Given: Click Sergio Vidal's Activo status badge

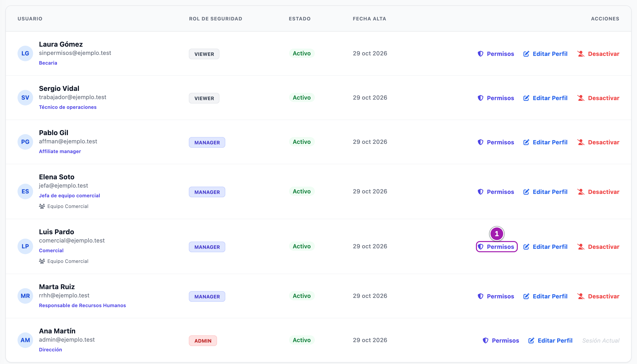Looking at the screenshot, I should click(x=302, y=98).
